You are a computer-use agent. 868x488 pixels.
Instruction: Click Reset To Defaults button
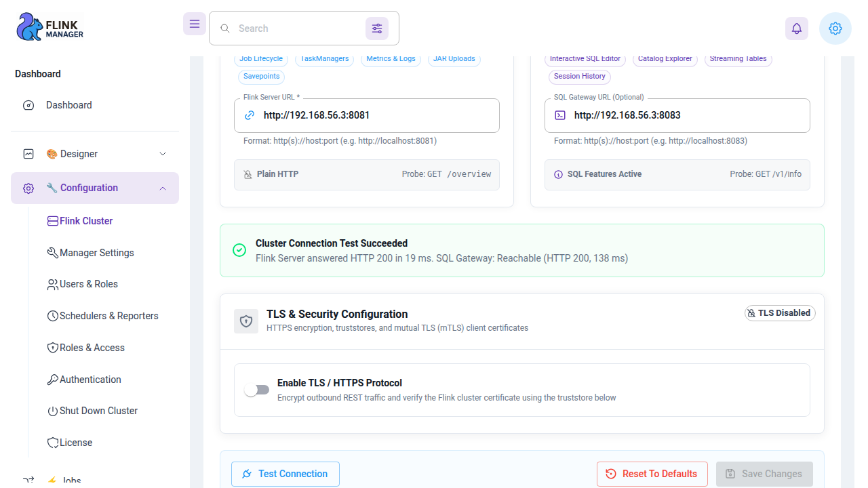pyautogui.click(x=652, y=474)
